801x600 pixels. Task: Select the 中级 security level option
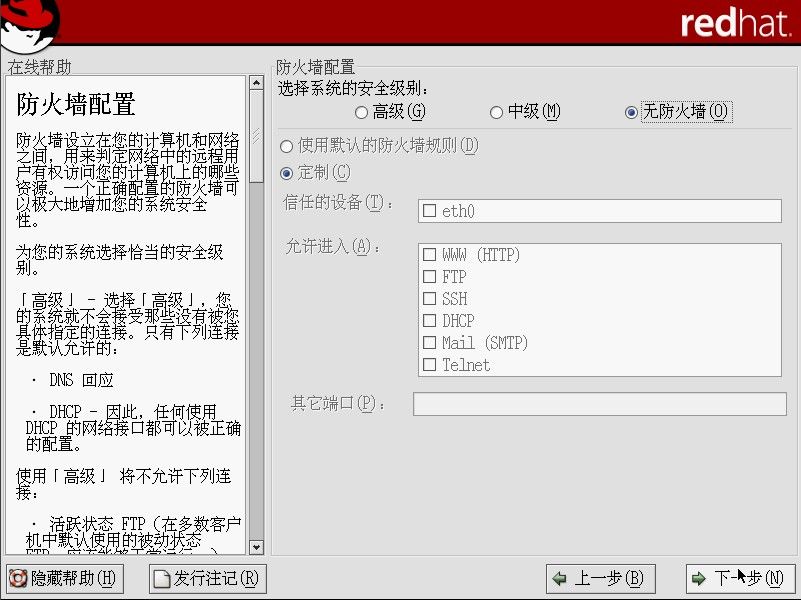497,112
